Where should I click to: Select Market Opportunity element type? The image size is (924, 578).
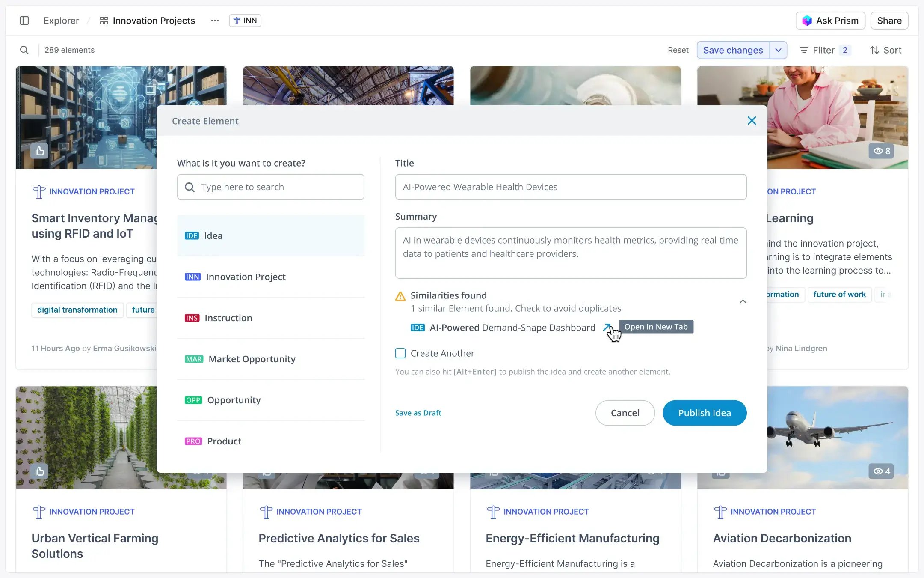[252, 359]
